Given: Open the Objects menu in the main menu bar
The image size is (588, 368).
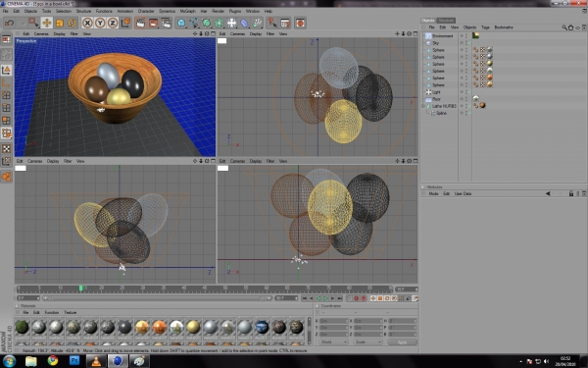Looking at the screenshot, I should [x=30, y=11].
